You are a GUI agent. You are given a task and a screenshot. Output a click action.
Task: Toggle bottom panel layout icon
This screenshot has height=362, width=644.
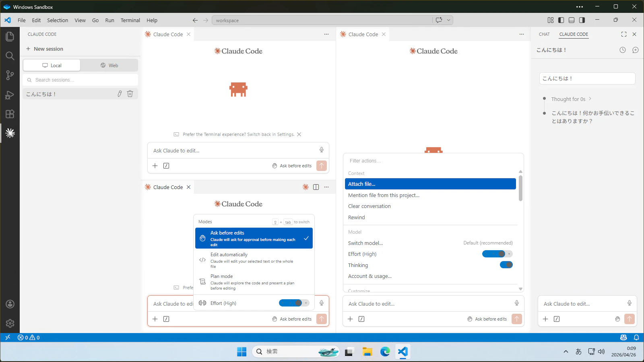point(572,20)
